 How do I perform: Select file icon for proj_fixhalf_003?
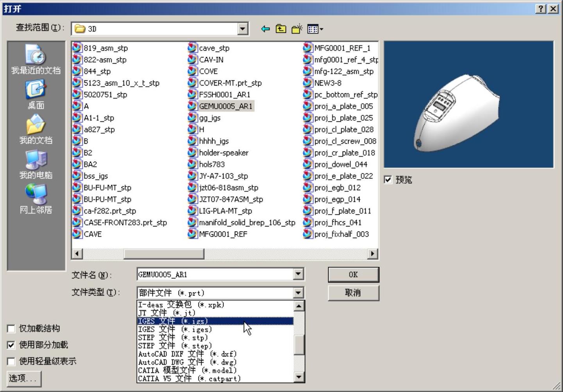(308, 234)
